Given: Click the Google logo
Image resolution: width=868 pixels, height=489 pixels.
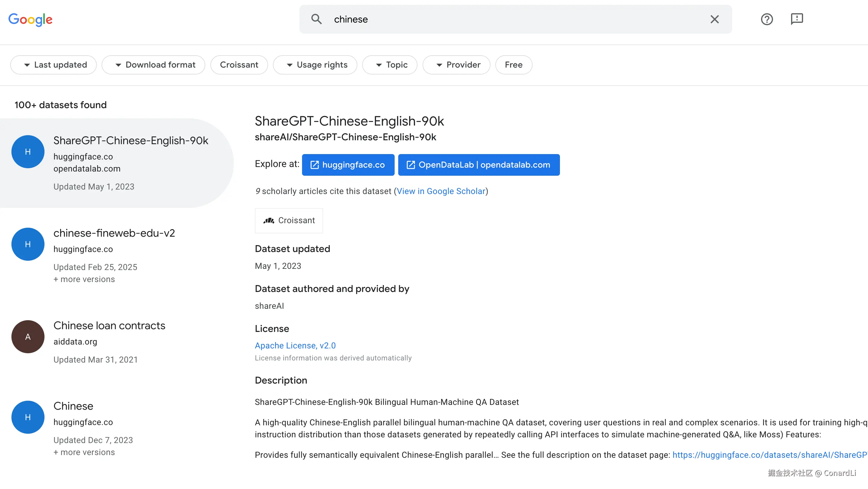Looking at the screenshot, I should point(30,20).
